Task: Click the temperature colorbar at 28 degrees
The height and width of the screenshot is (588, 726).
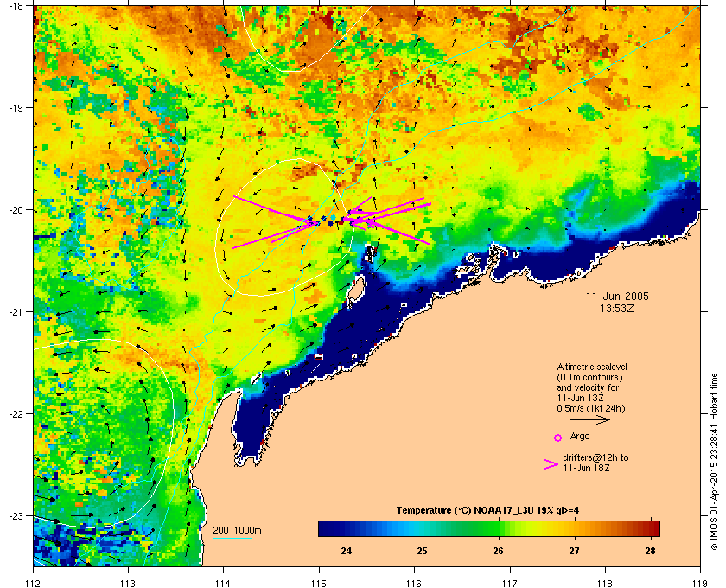Action: pyautogui.click(x=651, y=528)
